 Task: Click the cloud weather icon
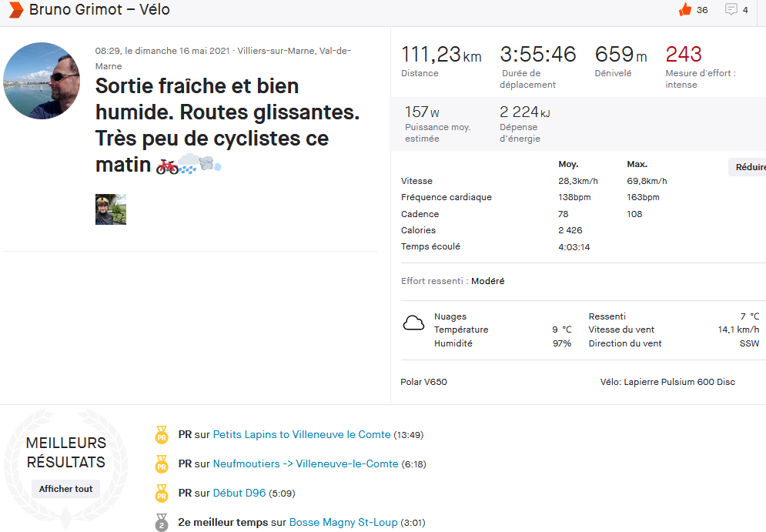tap(414, 323)
